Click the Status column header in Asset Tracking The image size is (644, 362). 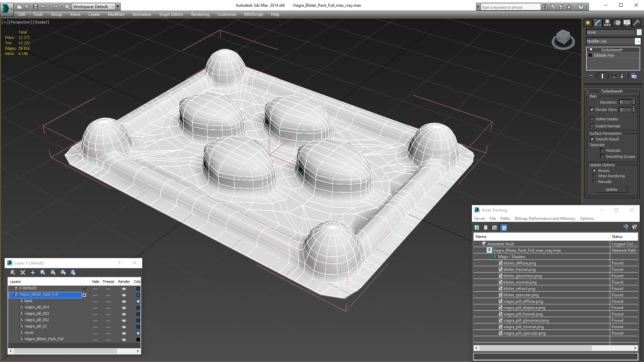coord(623,237)
